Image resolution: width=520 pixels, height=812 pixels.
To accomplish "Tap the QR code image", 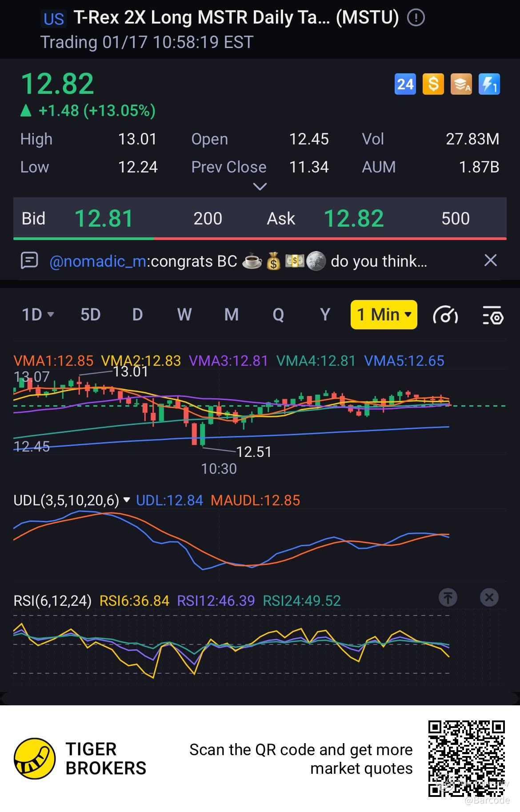I will pyautogui.click(x=467, y=759).
